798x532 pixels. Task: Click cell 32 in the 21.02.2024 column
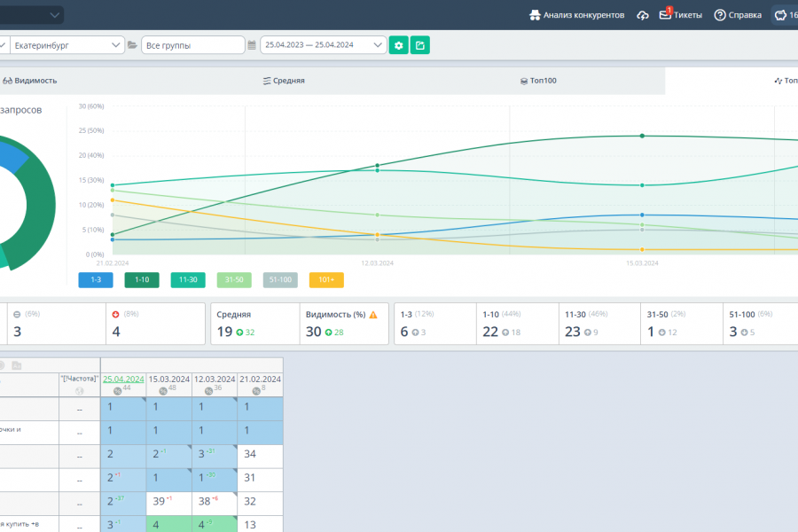pos(260,504)
